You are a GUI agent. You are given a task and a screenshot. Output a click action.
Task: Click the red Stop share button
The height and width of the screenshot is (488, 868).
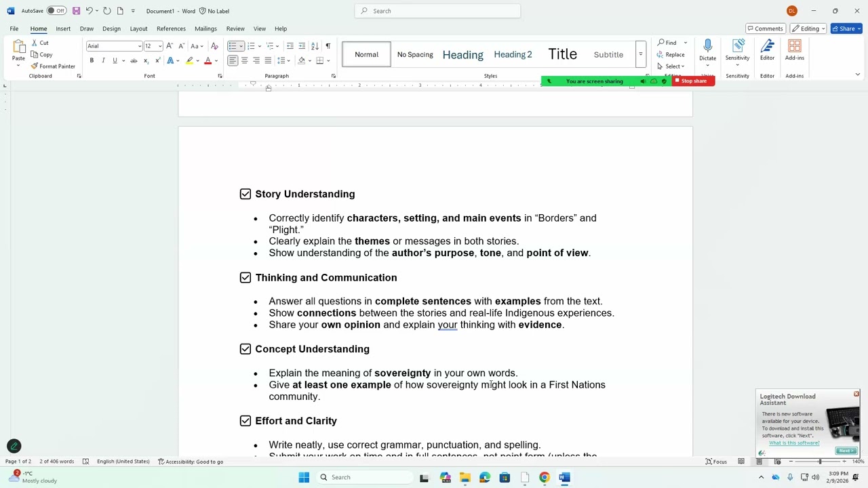[x=693, y=81]
